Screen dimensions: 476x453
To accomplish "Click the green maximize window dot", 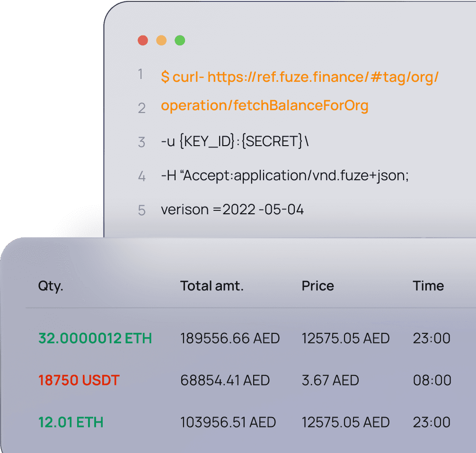I will [x=180, y=41].
